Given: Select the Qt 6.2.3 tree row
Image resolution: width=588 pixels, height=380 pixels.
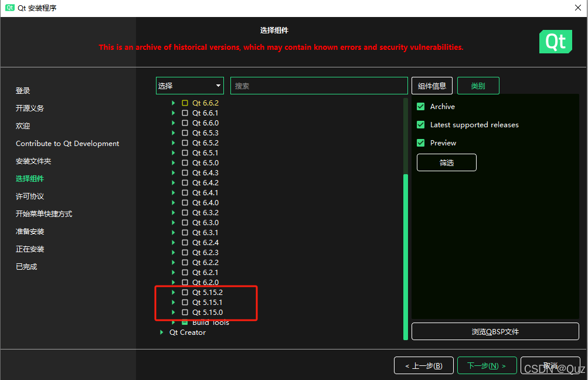Looking at the screenshot, I should pos(206,253).
